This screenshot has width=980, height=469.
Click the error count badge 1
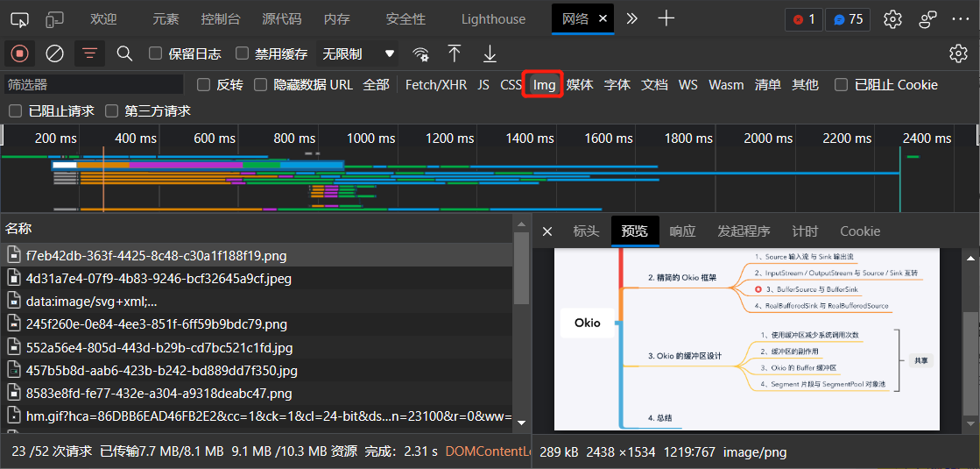pos(804,19)
